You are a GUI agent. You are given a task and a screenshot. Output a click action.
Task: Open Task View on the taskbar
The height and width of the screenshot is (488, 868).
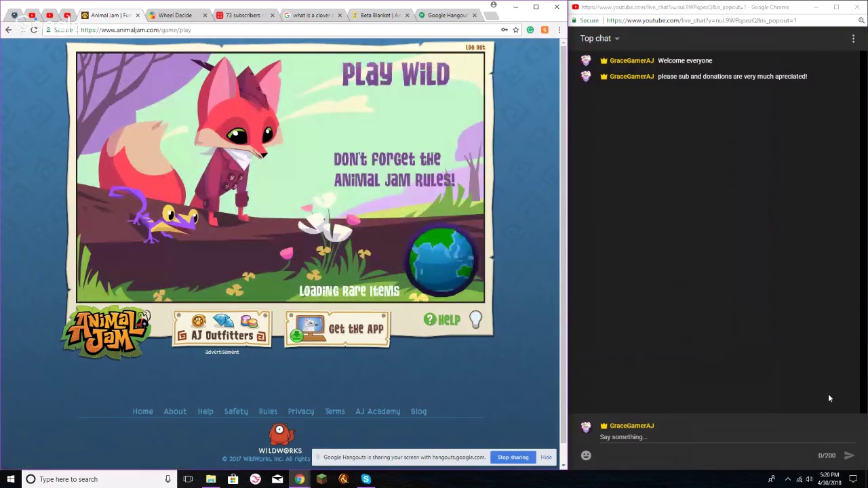[x=188, y=479]
